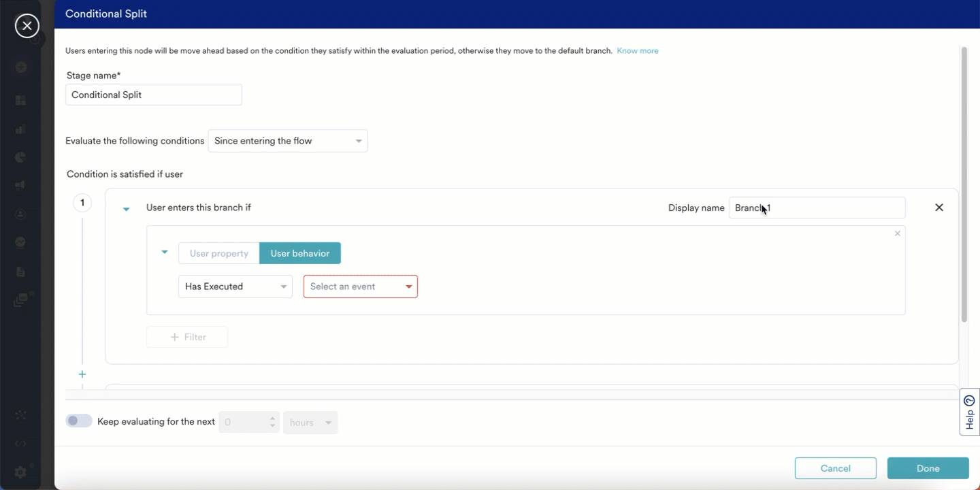Open the 'Select an event' dropdown

click(361, 287)
